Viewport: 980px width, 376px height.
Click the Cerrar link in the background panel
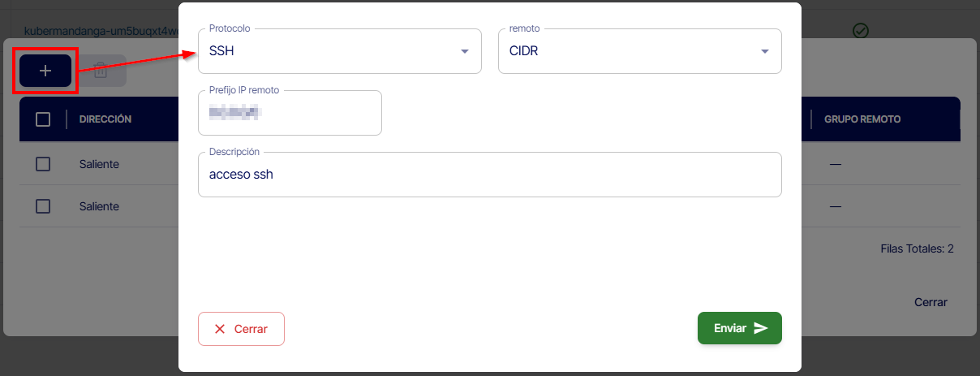(931, 302)
